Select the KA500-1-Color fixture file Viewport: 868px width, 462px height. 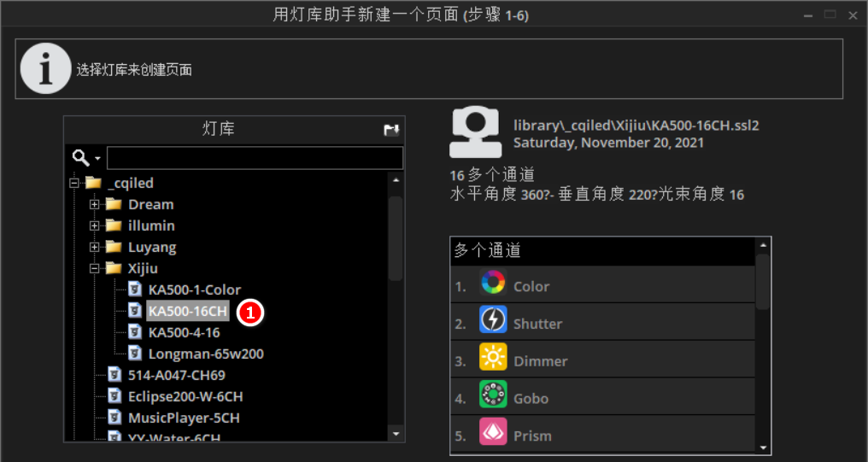point(194,289)
